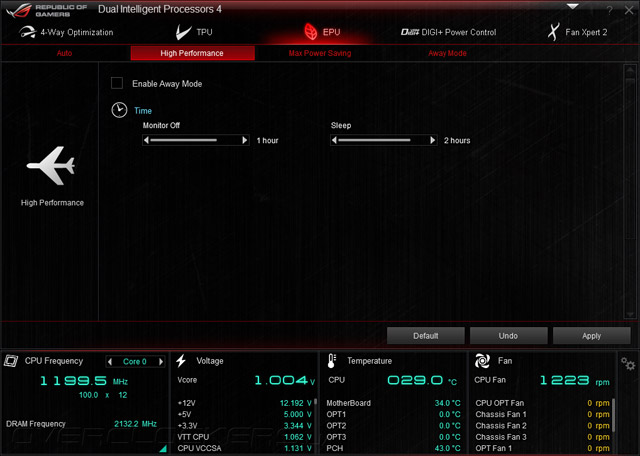Select previous CPU core with left arrow
The height and width of the screenshot is (456, 640).
tap(109, 362)
